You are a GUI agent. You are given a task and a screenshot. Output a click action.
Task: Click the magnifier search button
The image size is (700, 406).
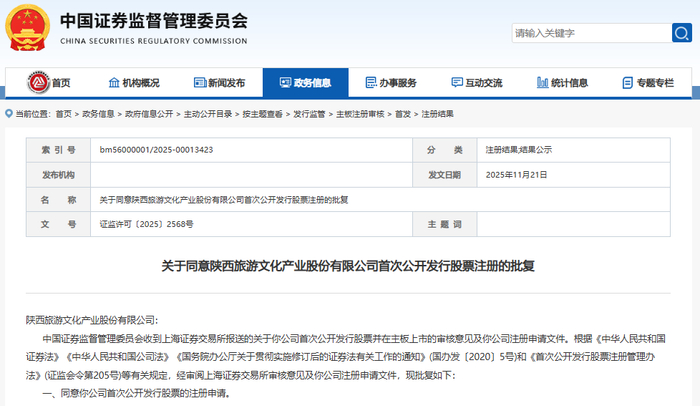[x=682, y=33]
